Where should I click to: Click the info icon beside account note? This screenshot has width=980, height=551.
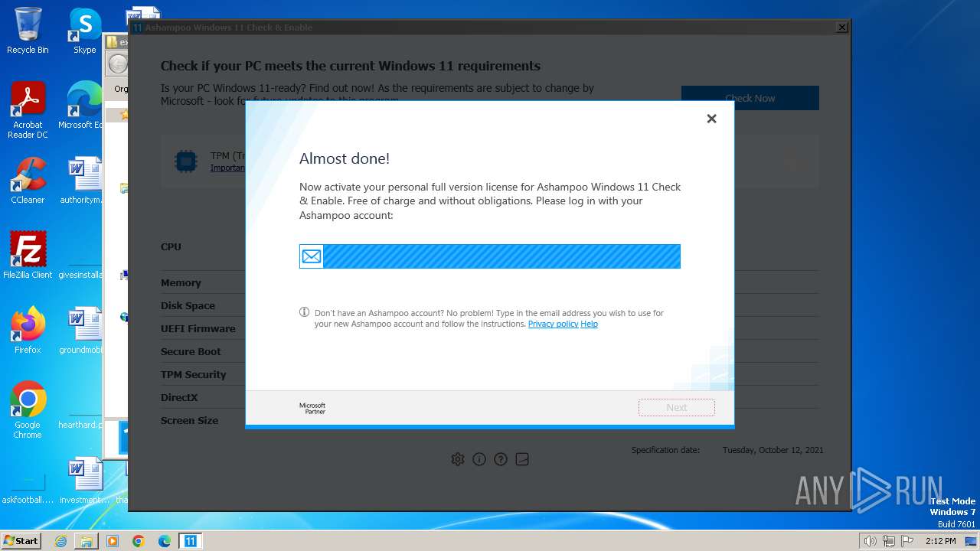tap(304, 312)
